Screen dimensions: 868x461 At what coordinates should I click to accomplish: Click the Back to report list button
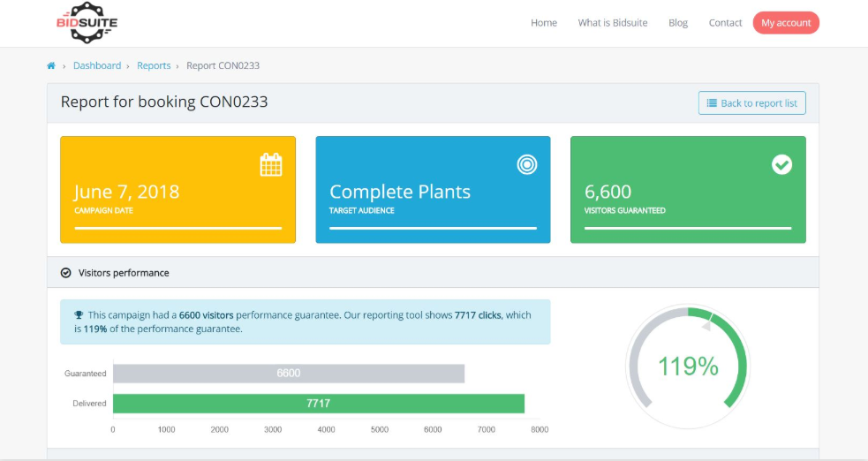751,103
